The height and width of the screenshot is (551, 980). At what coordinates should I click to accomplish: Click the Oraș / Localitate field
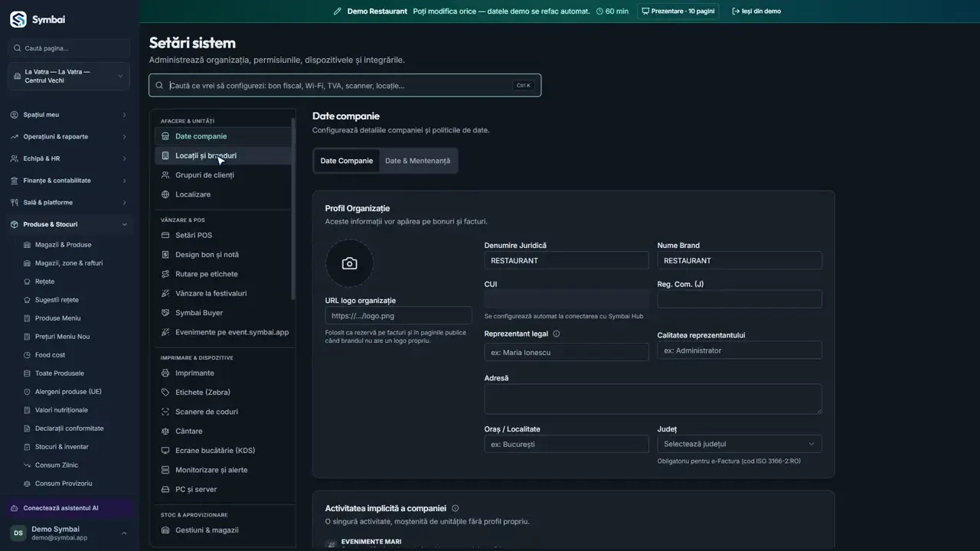coord(567,444)
